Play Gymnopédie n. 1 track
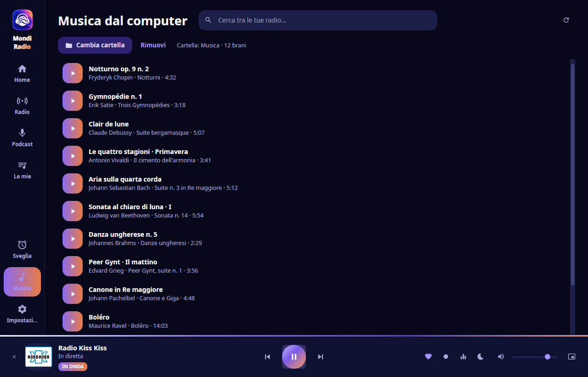 coord(73,101)
